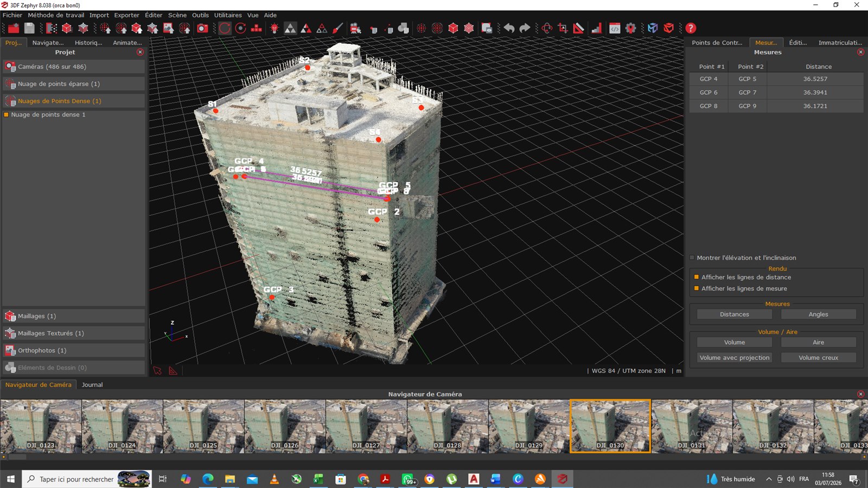Click the blue cube Masquerade icon
The width and height of the screenshot is (868, 488).
click(x=653, y=28)
